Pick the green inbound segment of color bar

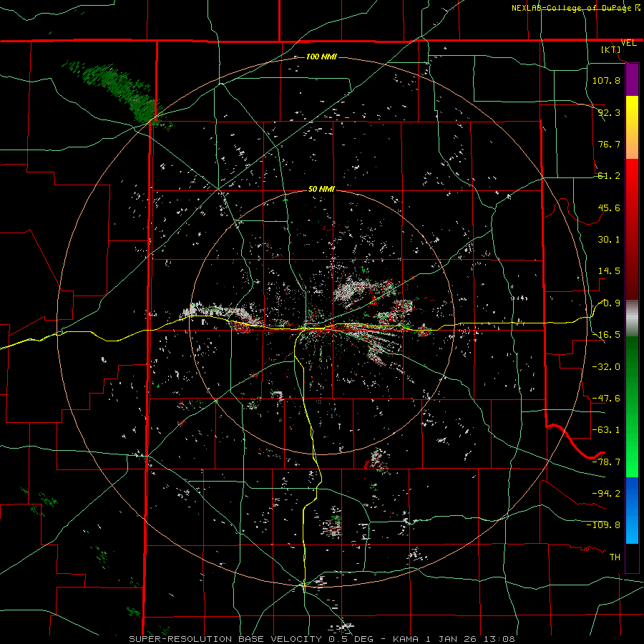tap(632, 406)
